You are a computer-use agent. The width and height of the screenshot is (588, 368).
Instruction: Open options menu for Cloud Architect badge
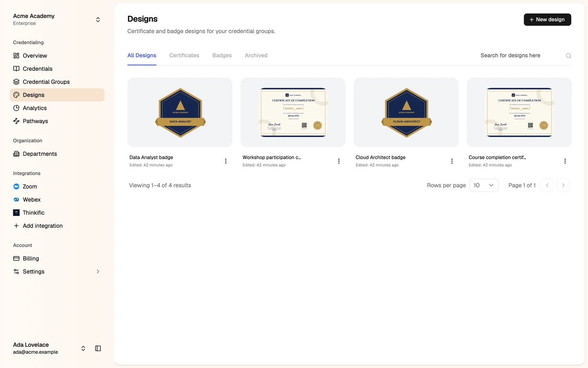452,161
